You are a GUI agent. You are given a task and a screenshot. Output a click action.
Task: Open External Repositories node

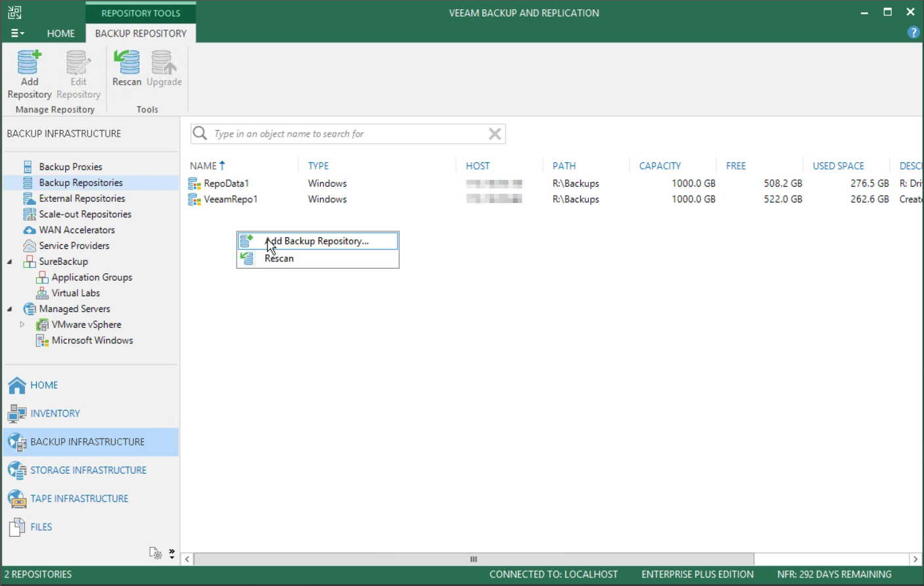point(81,198)
